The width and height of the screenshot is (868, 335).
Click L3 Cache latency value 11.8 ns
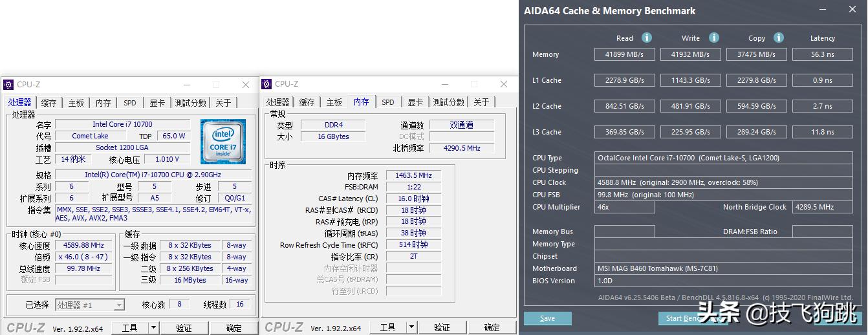pyautogui.click(x=823, y=132)
